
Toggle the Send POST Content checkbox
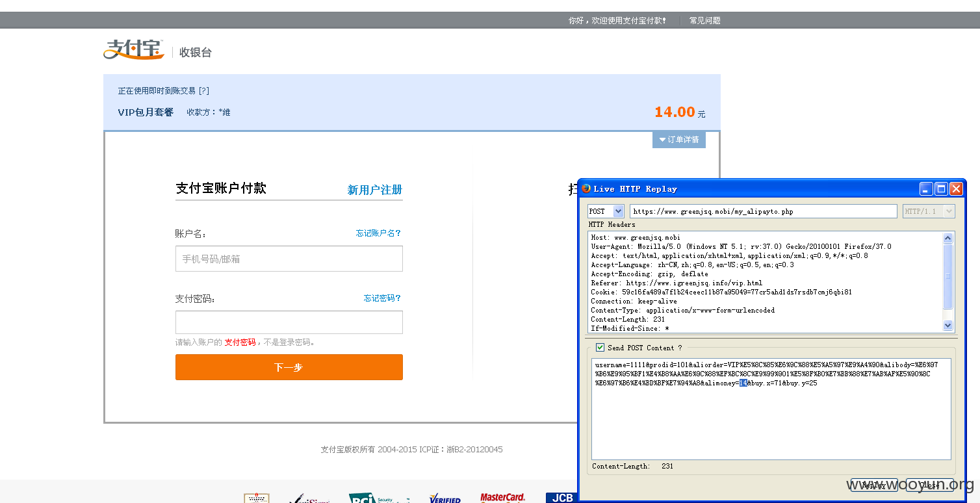point(600,348)
